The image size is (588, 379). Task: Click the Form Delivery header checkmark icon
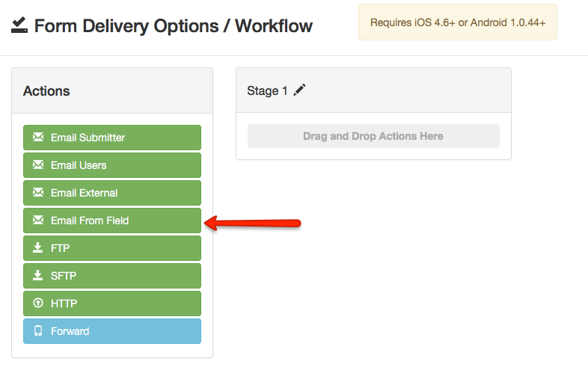(x=19, y=26)
